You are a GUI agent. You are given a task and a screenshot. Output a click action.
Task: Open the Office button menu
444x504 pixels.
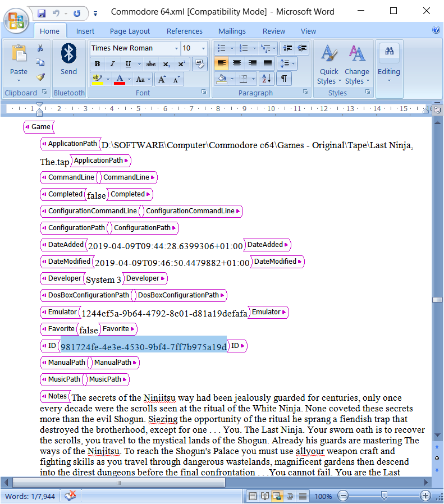click(x=16, y=21)
